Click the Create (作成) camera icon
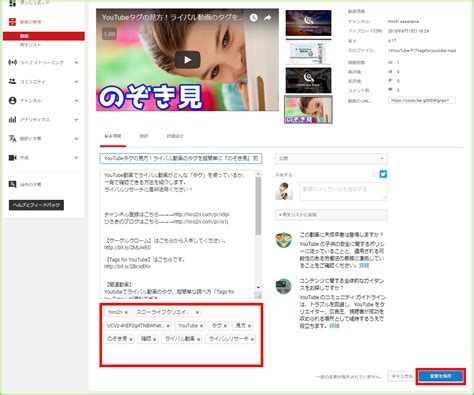Screen dimensions: 474x395 click(x=12, y=157)
